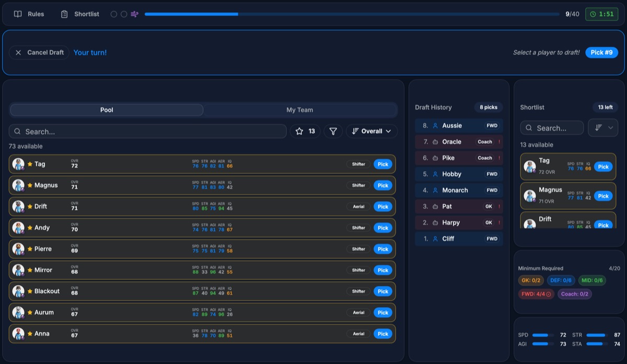
Task: Switch to the Pool tab
Action: [x=107, y=110]
